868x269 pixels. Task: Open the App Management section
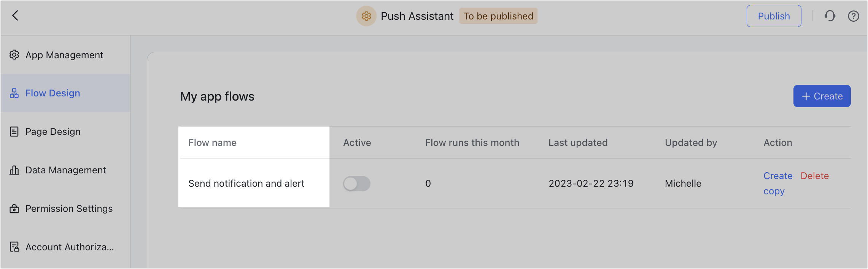click(x=64, y=55)
